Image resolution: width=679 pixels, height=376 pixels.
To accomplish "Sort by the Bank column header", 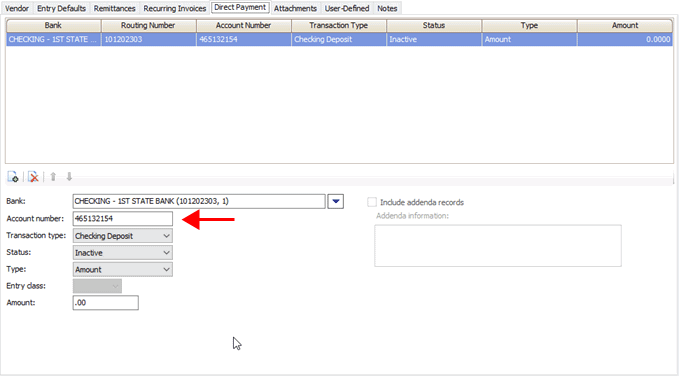I will [53, 26].
